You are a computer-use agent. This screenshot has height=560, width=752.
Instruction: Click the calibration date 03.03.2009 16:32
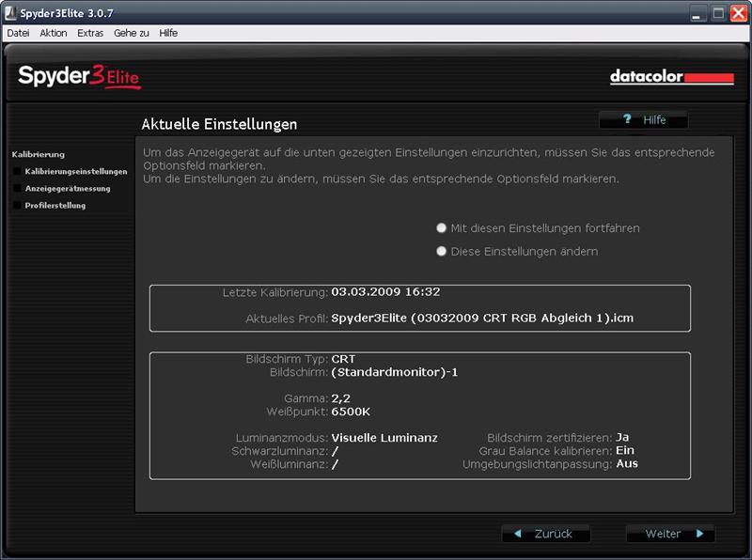[385, 291]
